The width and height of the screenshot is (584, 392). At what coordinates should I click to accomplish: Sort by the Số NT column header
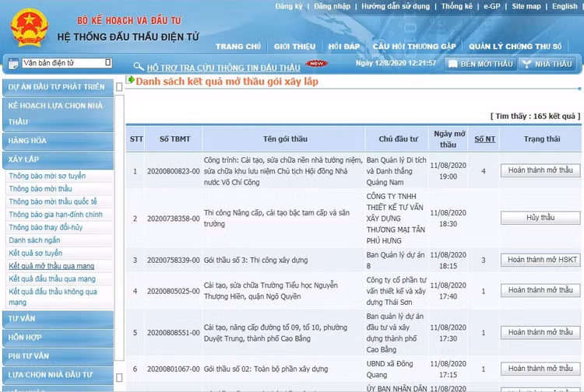tap(484, 139)
